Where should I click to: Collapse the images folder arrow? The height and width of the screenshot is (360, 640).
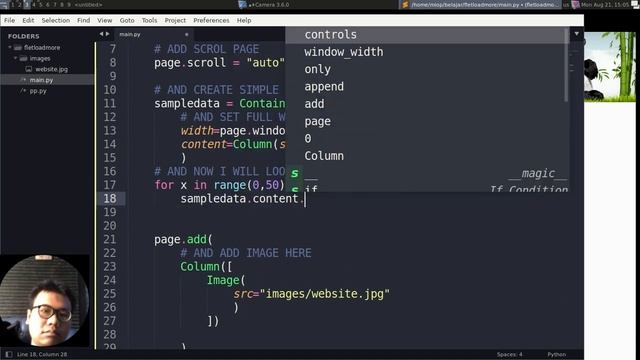[x=16, y=58]
